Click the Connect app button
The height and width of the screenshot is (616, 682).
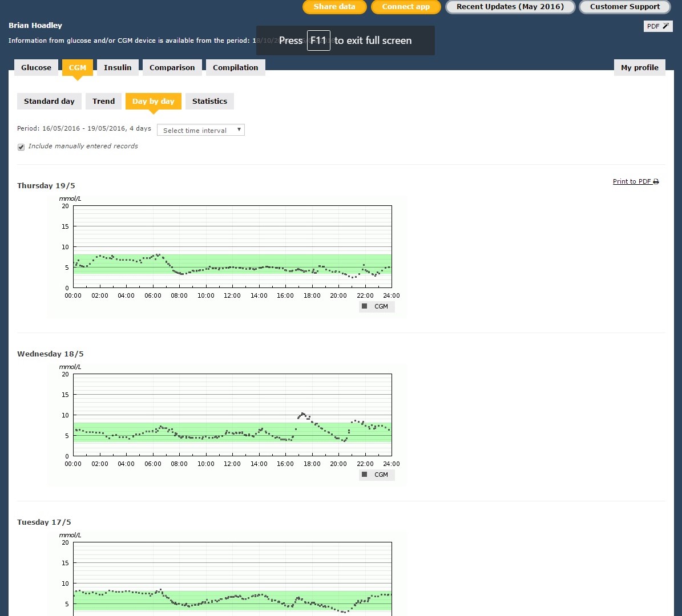405,7
